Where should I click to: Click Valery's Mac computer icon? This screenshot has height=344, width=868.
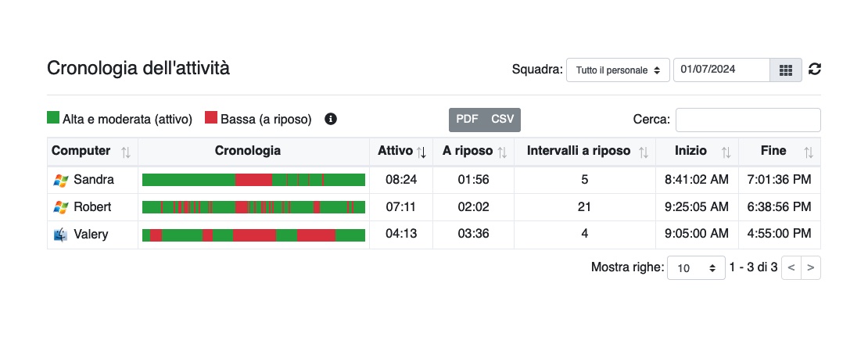pos(60,235)
